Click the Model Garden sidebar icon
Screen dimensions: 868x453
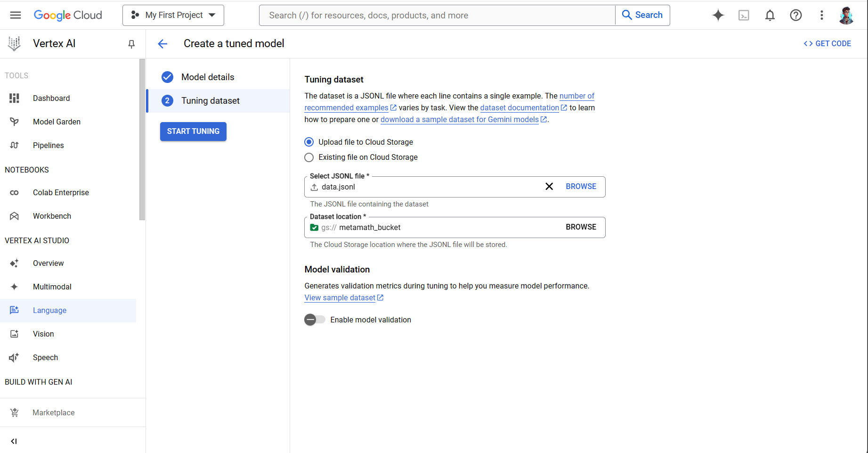[14, 122]
